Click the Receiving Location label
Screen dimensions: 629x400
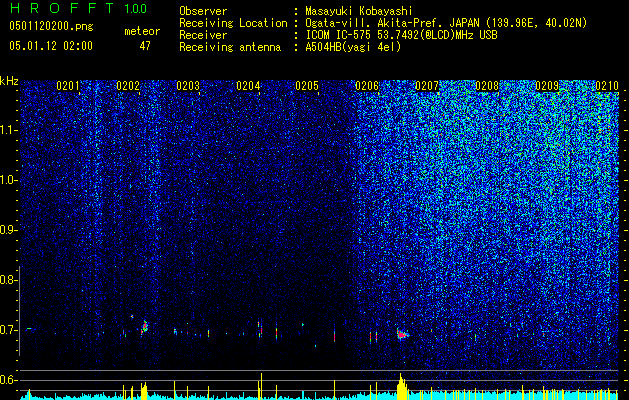coord(233,23)
